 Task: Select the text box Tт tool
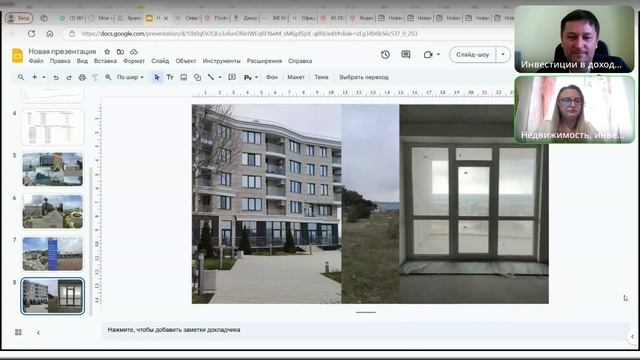(170, 77)
